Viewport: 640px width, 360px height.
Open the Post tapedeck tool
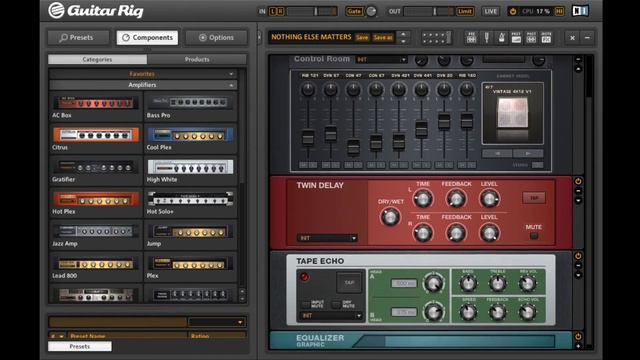pyautogui.click(x=516, y=38)
